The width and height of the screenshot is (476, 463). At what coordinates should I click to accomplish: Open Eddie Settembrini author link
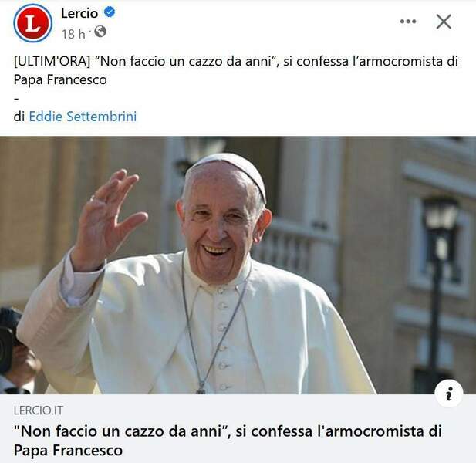[x=83, y=117]
